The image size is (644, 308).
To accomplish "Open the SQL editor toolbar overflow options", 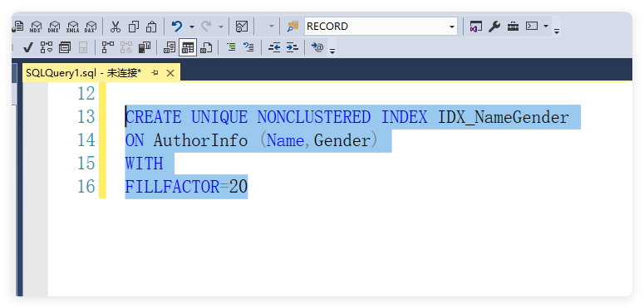I will [332, 51].
